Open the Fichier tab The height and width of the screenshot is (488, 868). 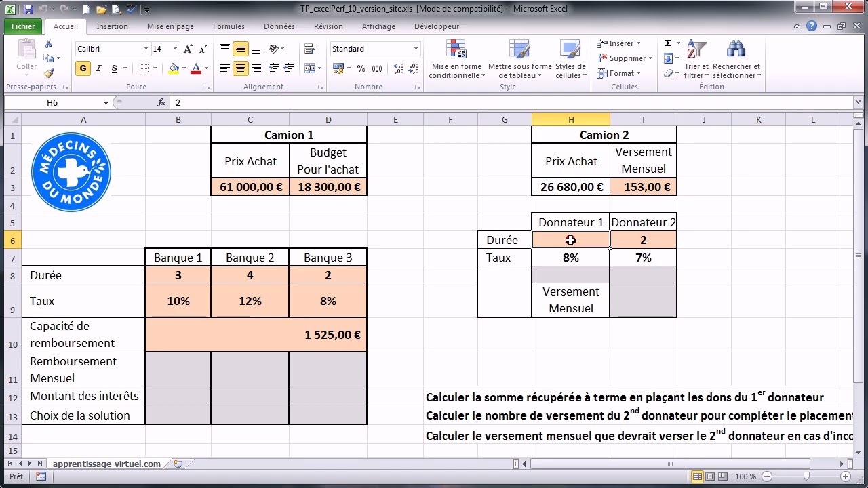coord(23,26)
